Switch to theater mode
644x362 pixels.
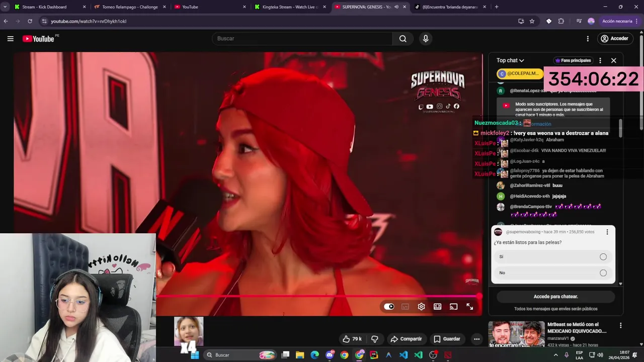437,307
